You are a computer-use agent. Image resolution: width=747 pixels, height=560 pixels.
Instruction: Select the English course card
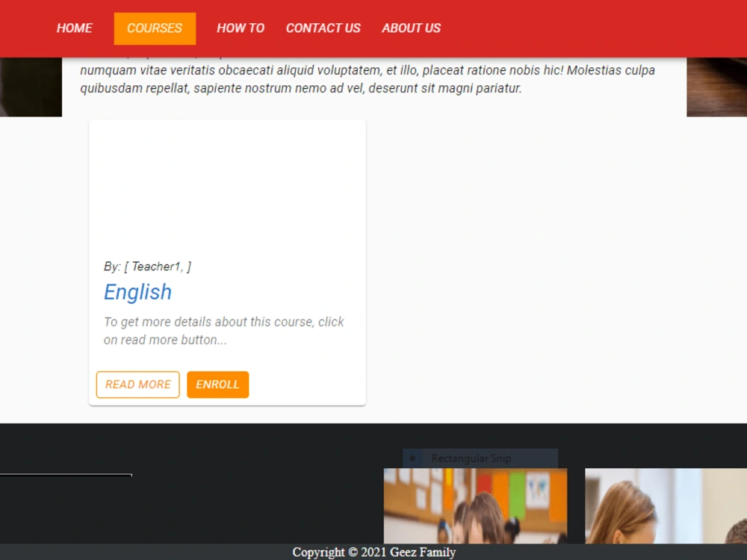coord(227,261)
